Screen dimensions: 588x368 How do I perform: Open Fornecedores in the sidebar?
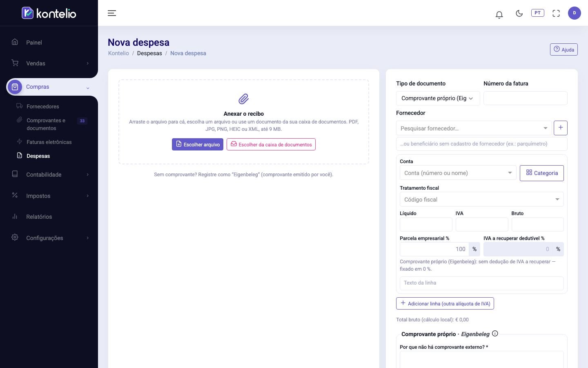43,106
